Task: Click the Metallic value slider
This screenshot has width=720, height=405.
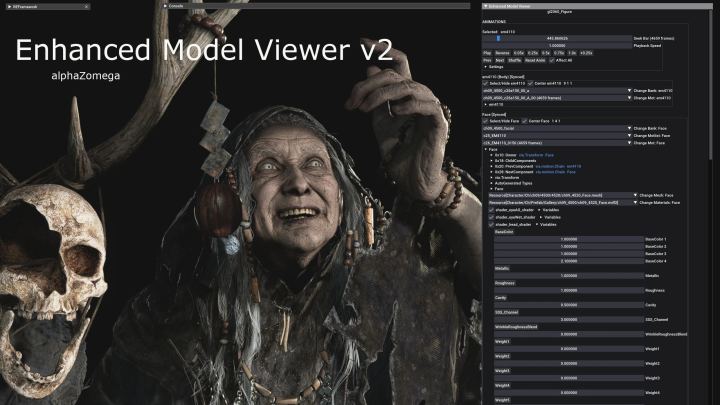Action: 569,276
